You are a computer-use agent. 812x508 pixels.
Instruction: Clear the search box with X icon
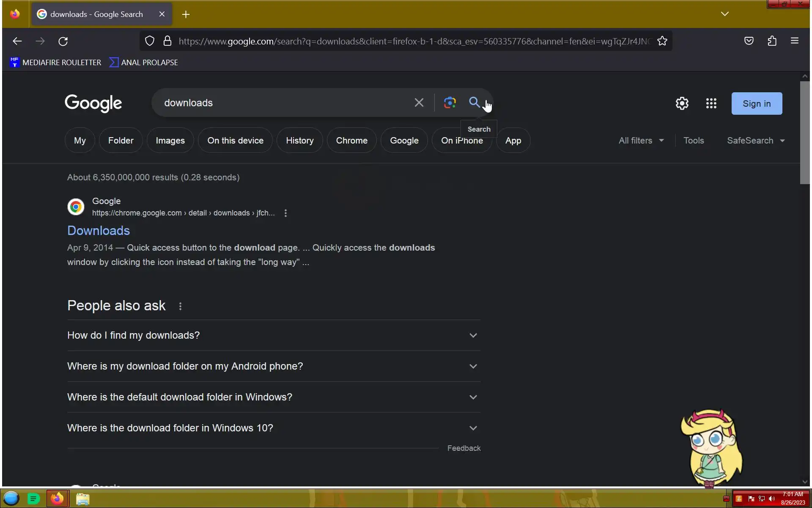pyautogui.click(x=419, y=102)
